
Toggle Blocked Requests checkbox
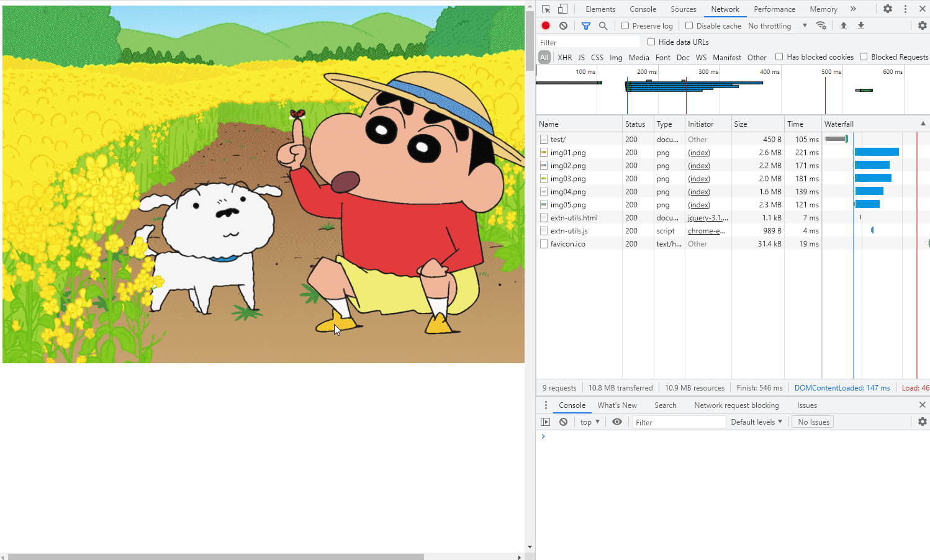pos(864,56)
